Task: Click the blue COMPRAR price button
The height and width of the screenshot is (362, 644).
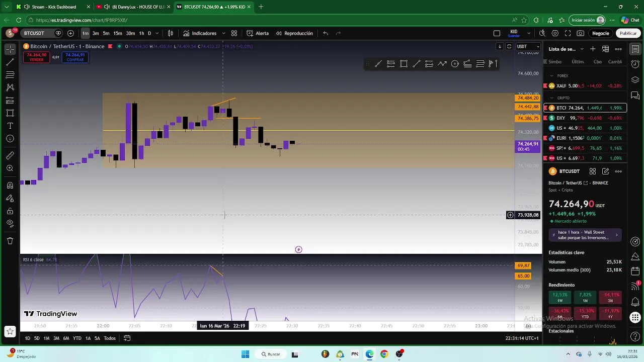Action: click(75, 57)
